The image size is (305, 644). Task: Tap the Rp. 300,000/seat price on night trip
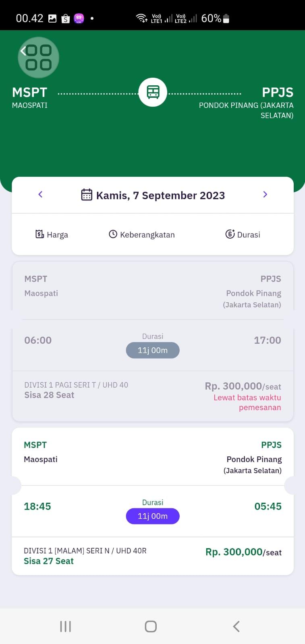[243, 552]
